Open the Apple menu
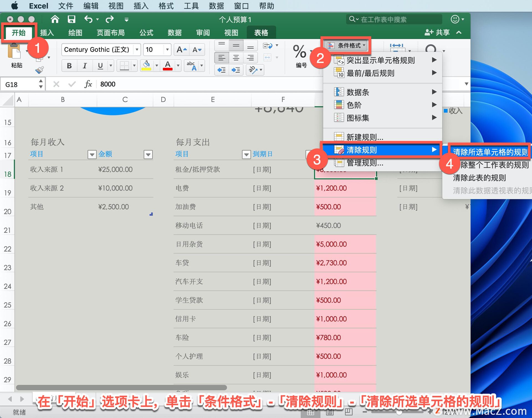The width and height of the screenshot is (532, 418). pyautogui.click(x=15, y=6)
